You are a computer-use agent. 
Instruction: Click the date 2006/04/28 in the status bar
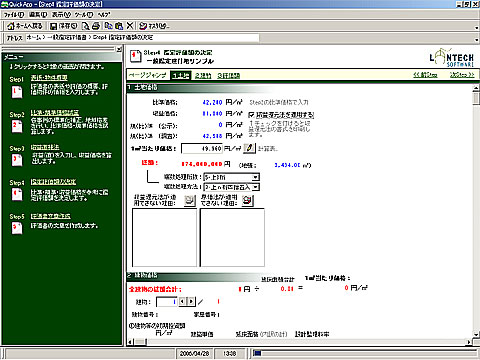(194, 353)
